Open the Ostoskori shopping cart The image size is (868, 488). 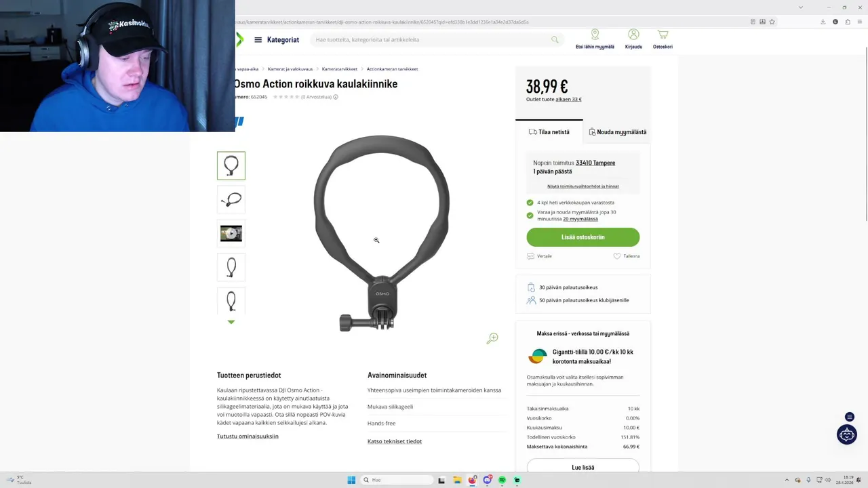pyautogui.click(x=663, y=39)
